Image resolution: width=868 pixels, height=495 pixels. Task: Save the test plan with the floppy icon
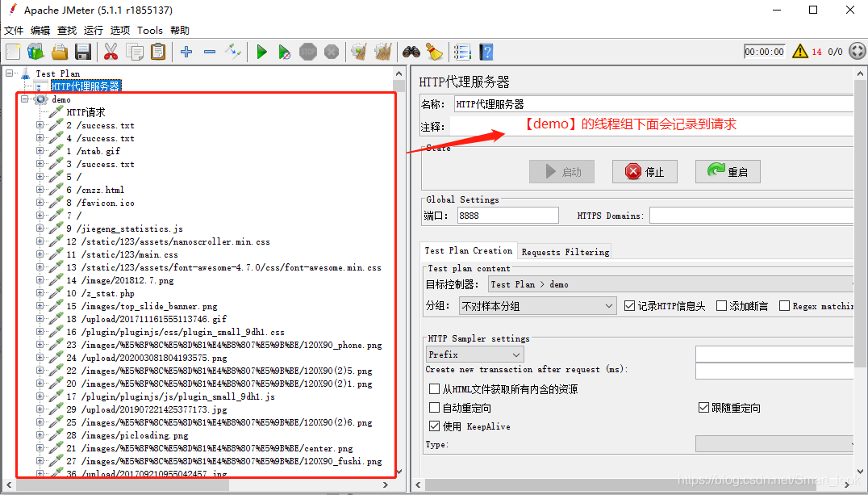click(83, 52)
